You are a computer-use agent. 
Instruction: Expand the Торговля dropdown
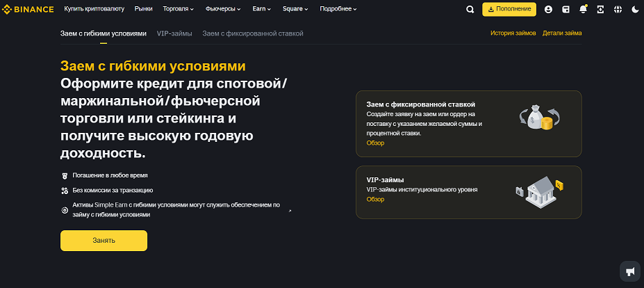pyautogui.click(x=178, y=9)
